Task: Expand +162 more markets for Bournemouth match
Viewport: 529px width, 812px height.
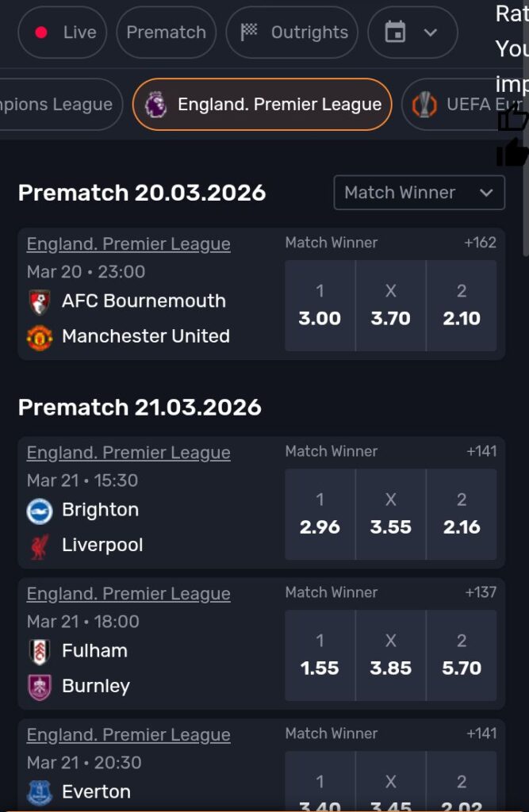Action: 480,243
